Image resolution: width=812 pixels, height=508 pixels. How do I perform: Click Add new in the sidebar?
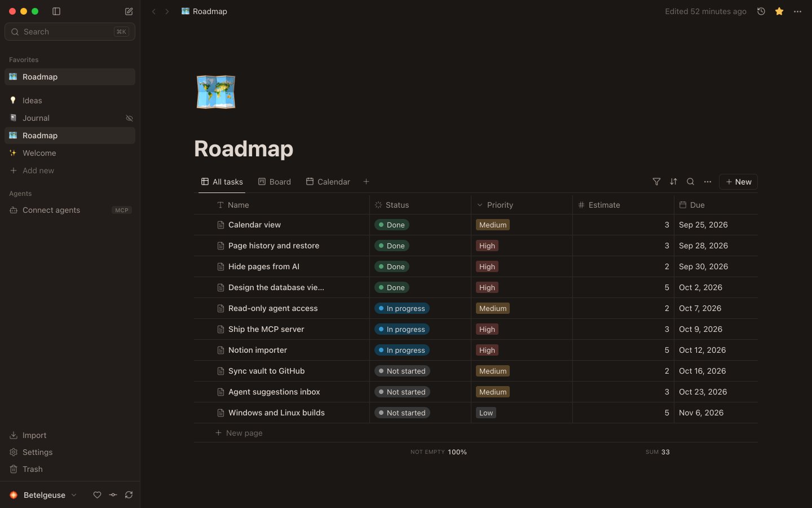[x=70, y=170]
